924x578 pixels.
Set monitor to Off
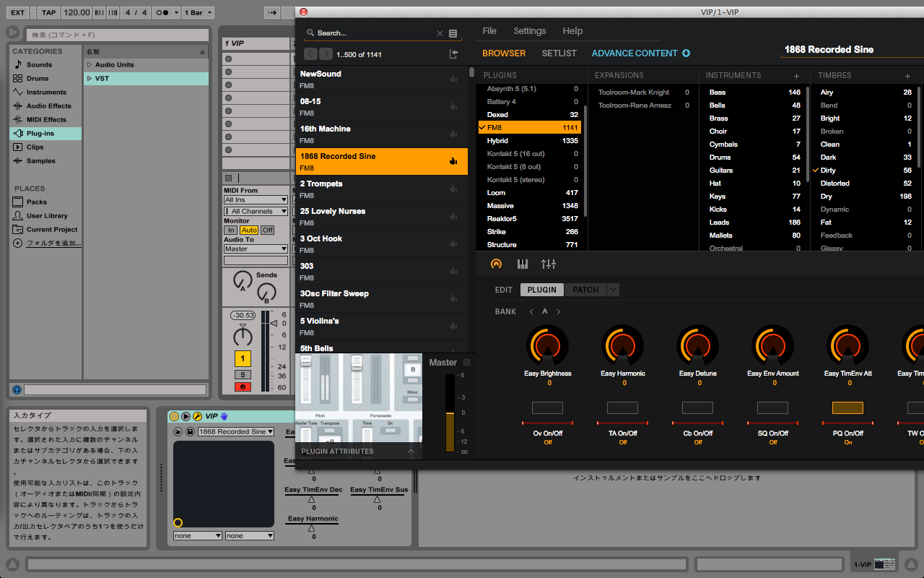(267, 230)
